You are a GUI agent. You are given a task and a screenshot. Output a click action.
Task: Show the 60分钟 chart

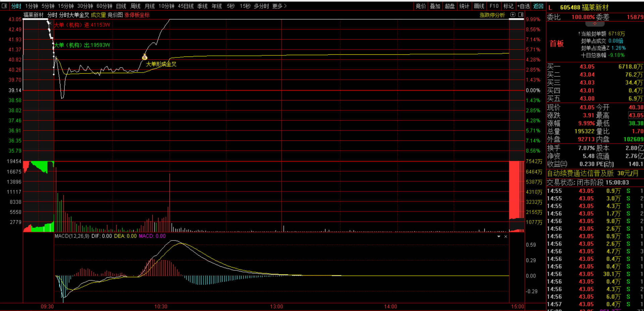(x=104, y=6)
